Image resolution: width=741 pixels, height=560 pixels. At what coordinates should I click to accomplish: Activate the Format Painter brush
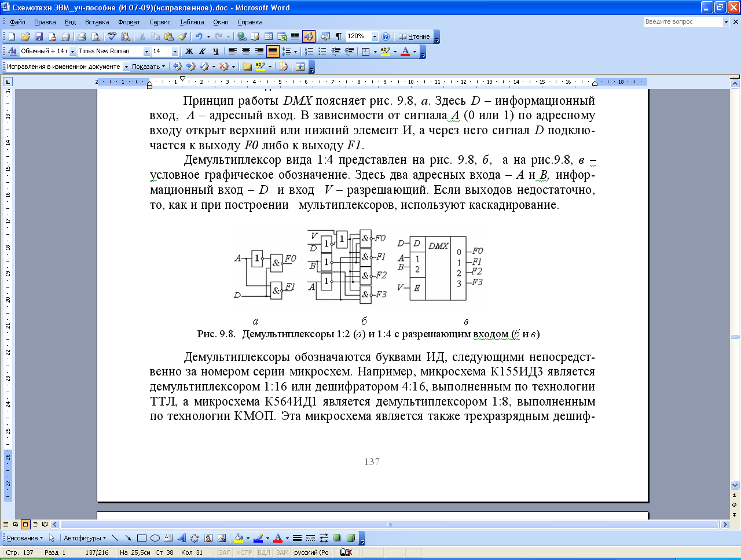click(182, 36)
